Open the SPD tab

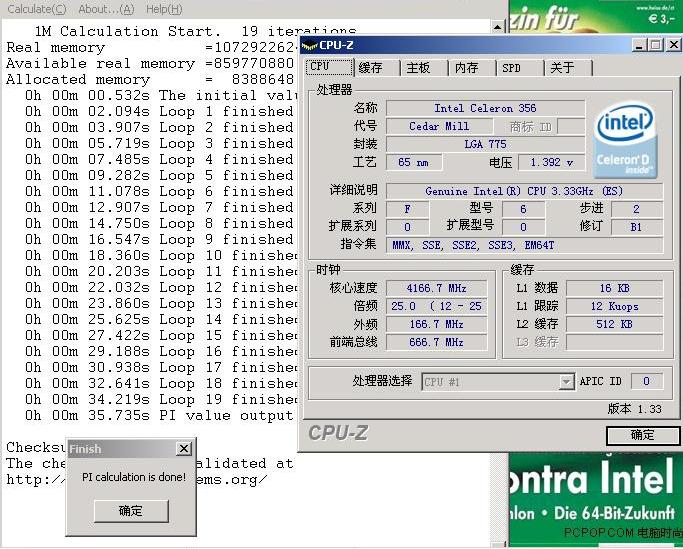[520, 68]
